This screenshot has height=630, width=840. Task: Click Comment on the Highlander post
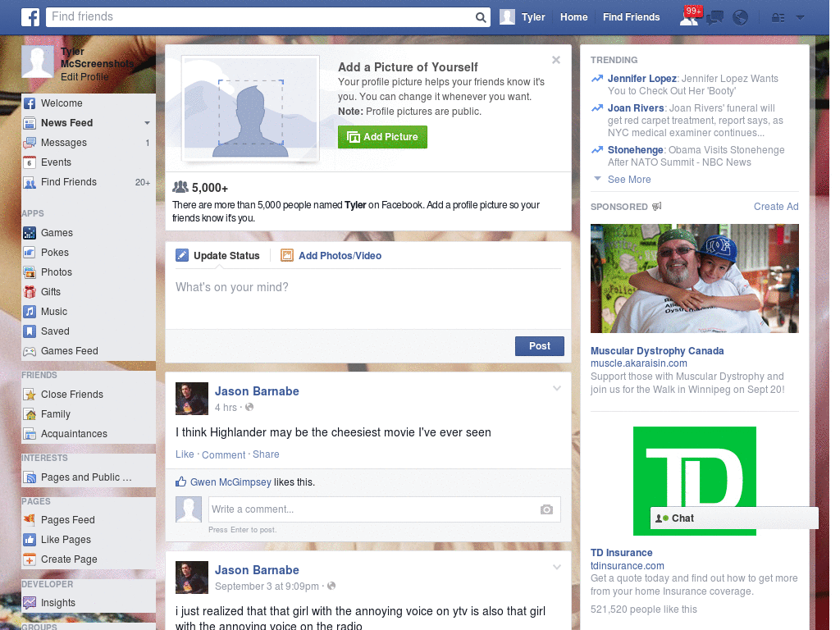tap(223, 454)
